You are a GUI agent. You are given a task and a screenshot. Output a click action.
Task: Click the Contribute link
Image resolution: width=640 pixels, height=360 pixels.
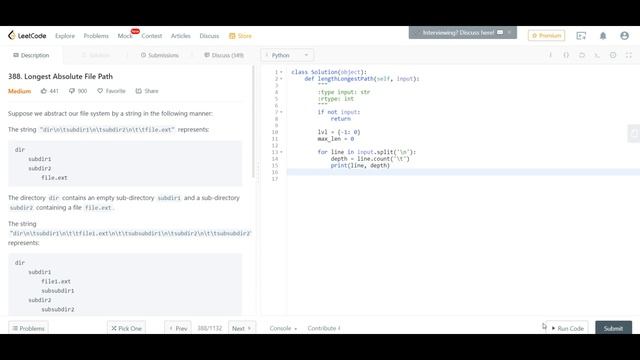324,328
